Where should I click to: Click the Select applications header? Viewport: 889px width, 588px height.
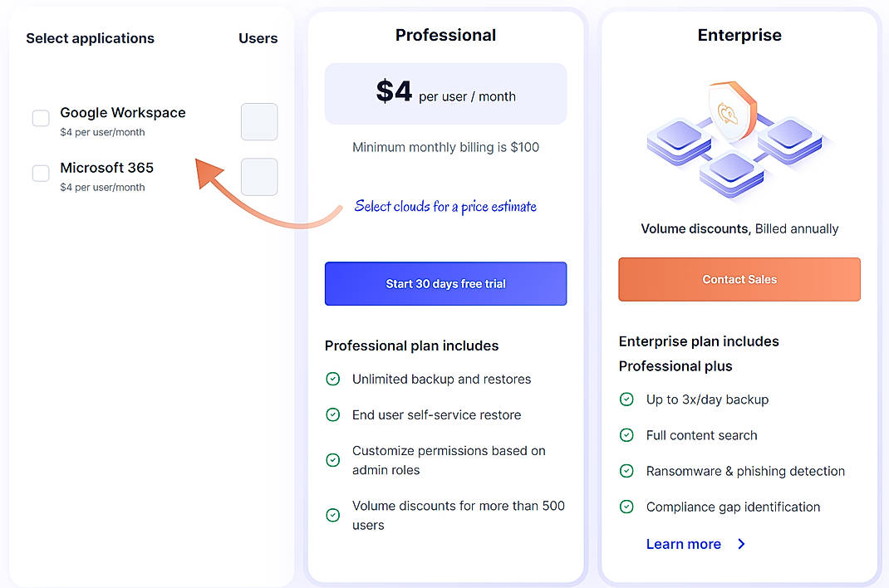[x=90, y=38]
